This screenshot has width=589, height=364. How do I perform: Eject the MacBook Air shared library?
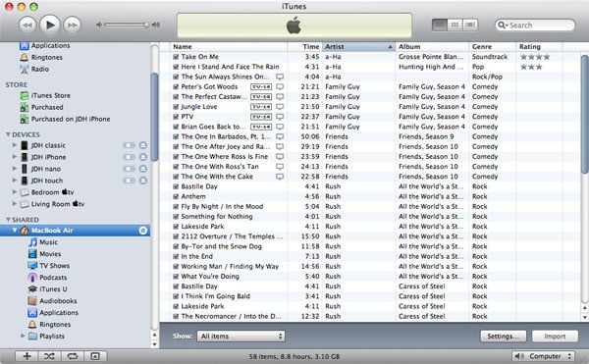coord(142,231)
